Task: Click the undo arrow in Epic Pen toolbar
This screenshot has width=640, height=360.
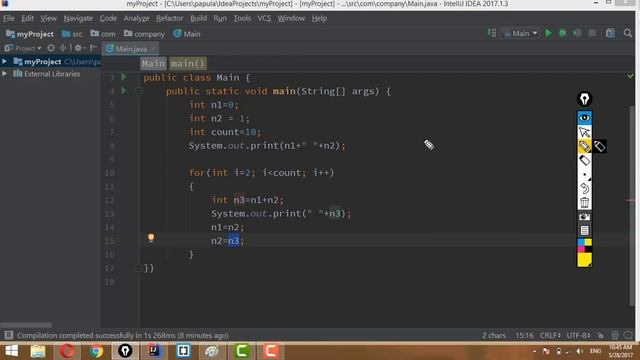Action: [x=584, y=188]
